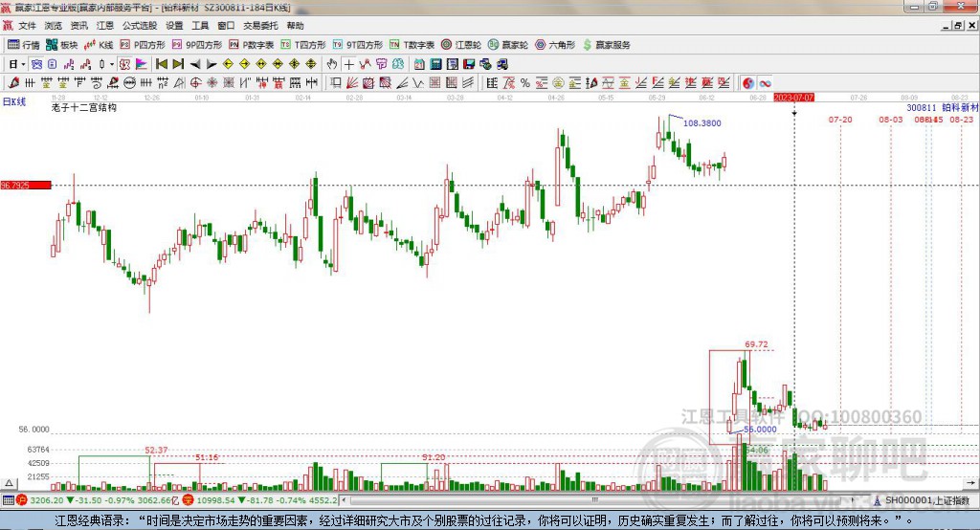Open the 江恩轮 Gann wheel tool
This screenshot has height=530, width=980.
(461, 45)
